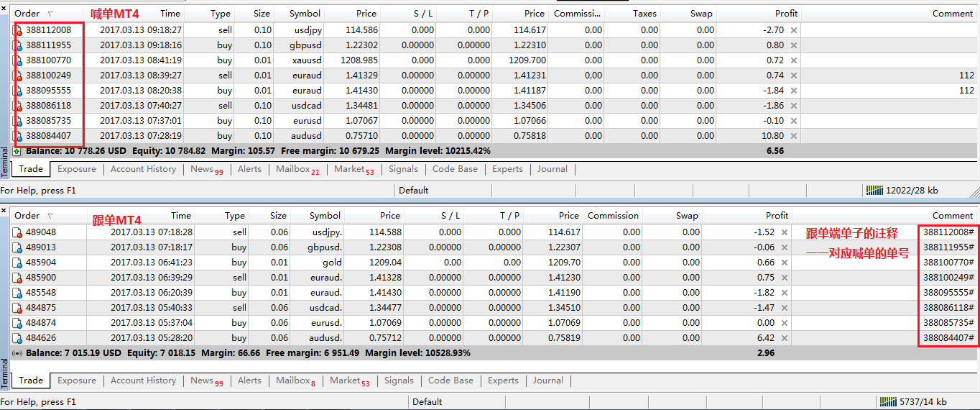Image resolution: width=980 pixels, height=410 pixels.
Task: Click the balance row icon in upper terminal
Action: pos(17,152)
